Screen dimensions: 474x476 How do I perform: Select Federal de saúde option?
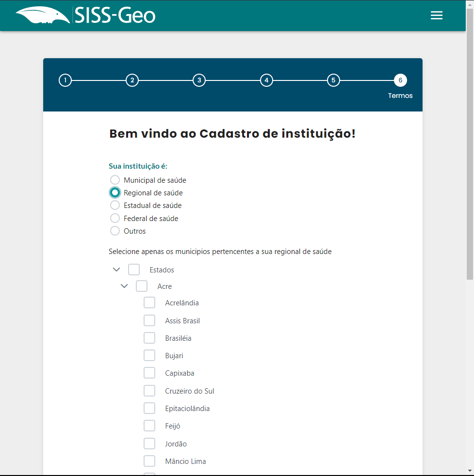pyautogui.click(x=115, y=219)
